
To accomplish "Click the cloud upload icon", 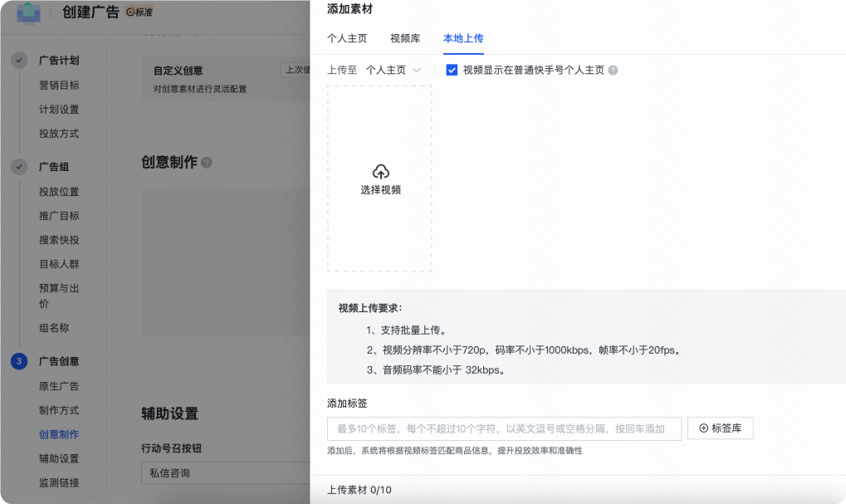I will click(381, 172).
